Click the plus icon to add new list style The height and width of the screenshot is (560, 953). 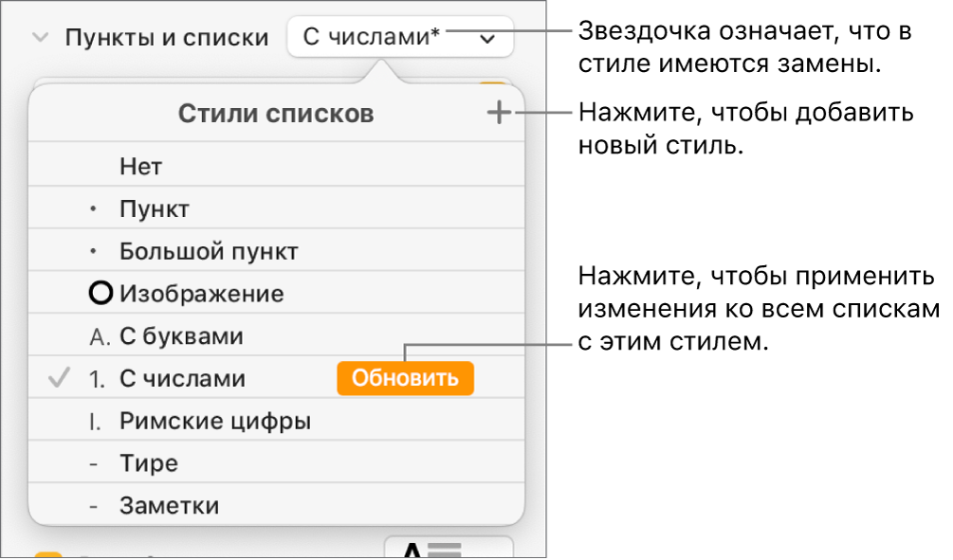pos(499,113)
